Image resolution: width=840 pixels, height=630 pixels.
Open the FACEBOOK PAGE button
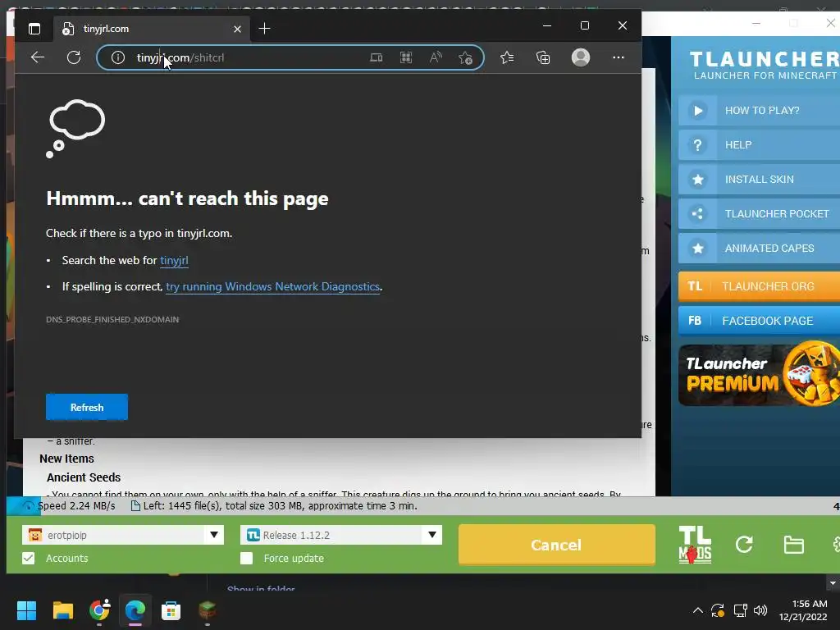click(759, 321)
